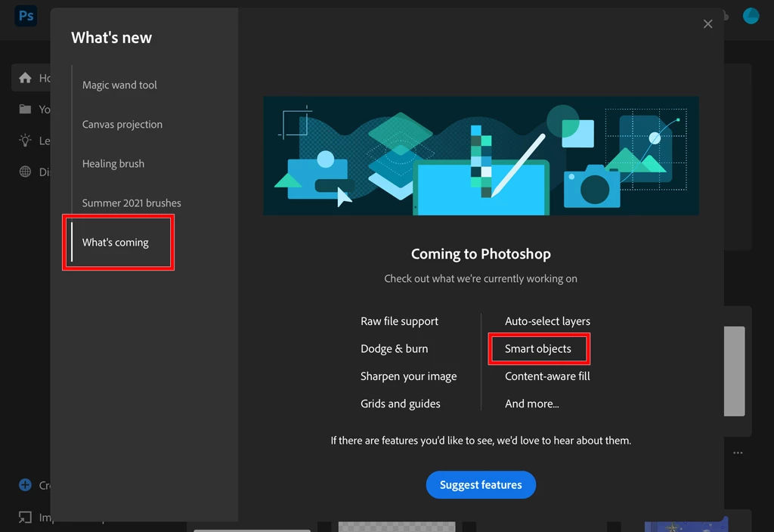The height and width of the screenshot is (532, 774).
Task: Click the Coming to Photoshop banner illustration
Action: tap(481, 156)
